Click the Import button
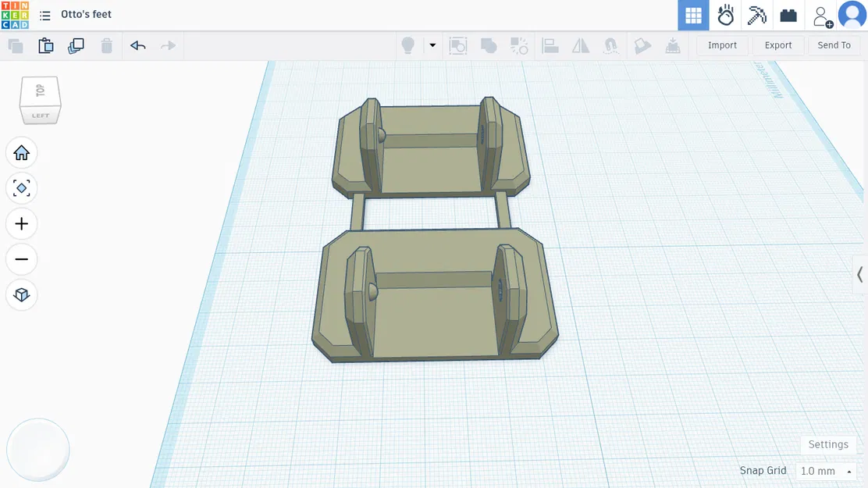Image resolution: width=868 pixels, height=488 pixels. (x=722, y=45)
